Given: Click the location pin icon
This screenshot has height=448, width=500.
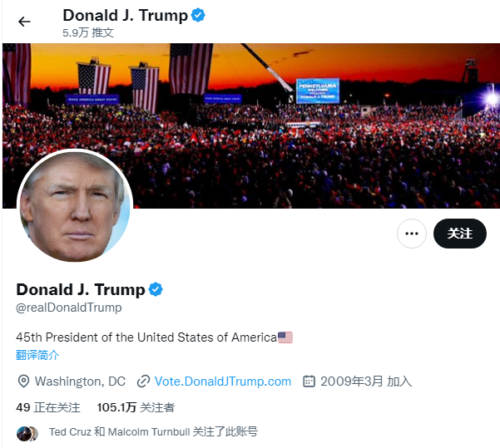Looking at the screenshot, I should [23, 382].
